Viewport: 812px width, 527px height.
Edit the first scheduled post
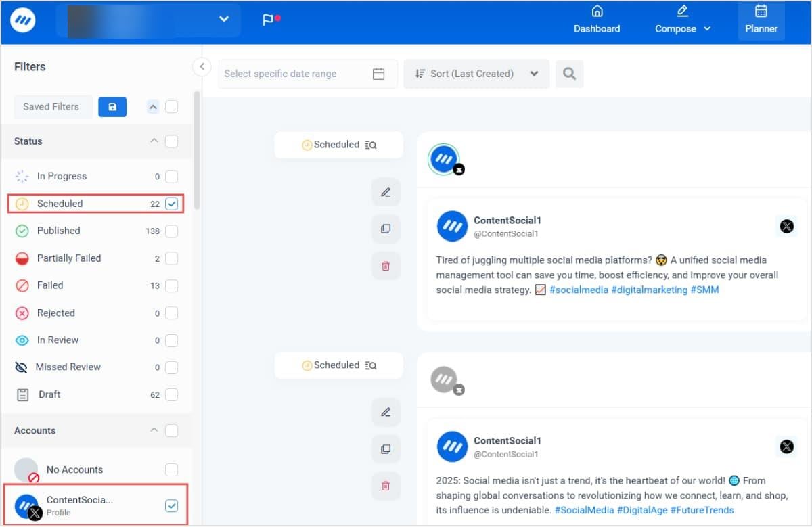(x=386, y=191)
